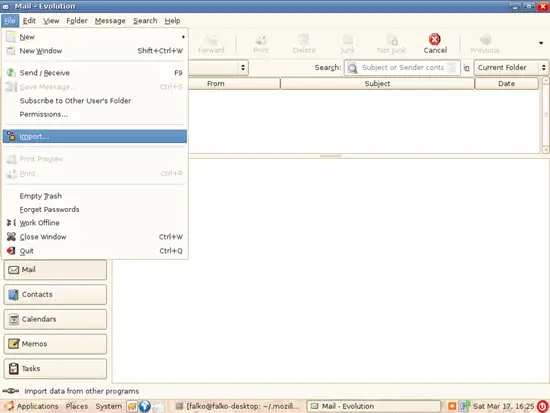Launch the web browser globe icon

145,406
